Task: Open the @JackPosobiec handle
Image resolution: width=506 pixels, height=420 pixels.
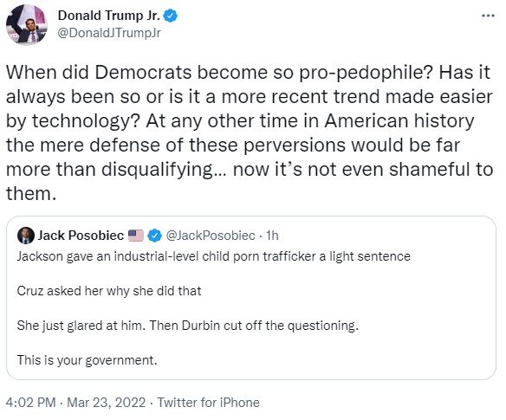Action: pos(211,236)
